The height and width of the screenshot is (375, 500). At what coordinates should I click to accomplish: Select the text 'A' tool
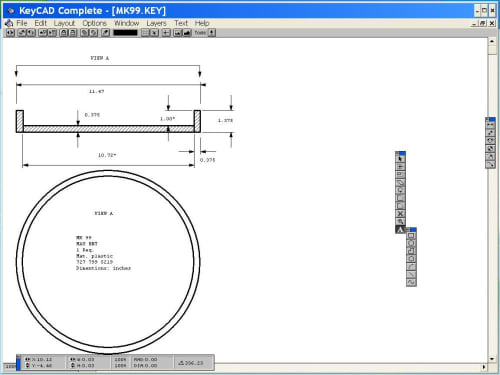pyautogui.click(x=400, y=229)
